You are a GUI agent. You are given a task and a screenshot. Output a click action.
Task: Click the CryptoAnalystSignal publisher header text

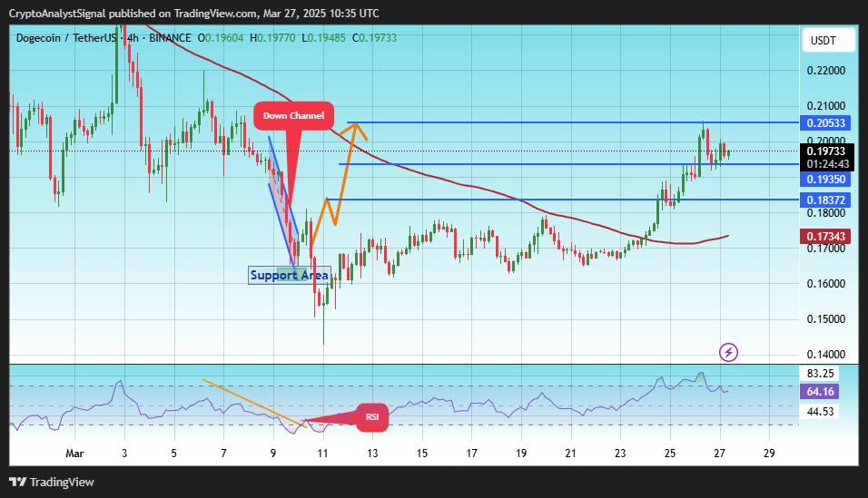pyautogui.click(x=193, y=14)
